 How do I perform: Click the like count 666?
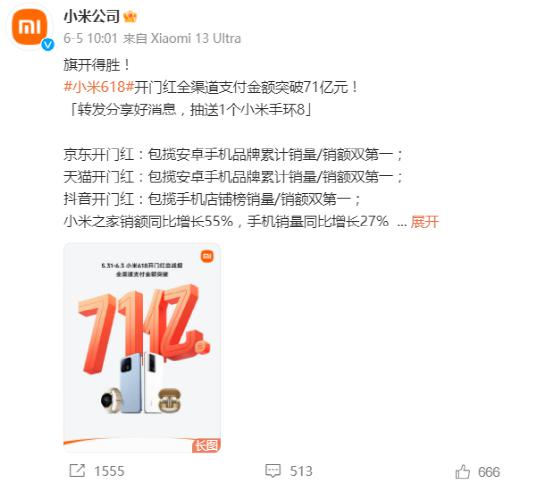click(x=489, y=472)
